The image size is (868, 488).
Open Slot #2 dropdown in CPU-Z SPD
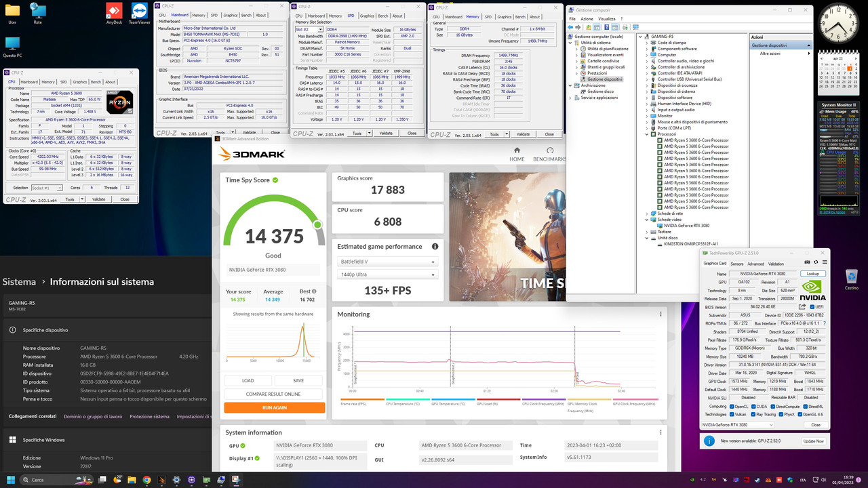coord(310,29)
